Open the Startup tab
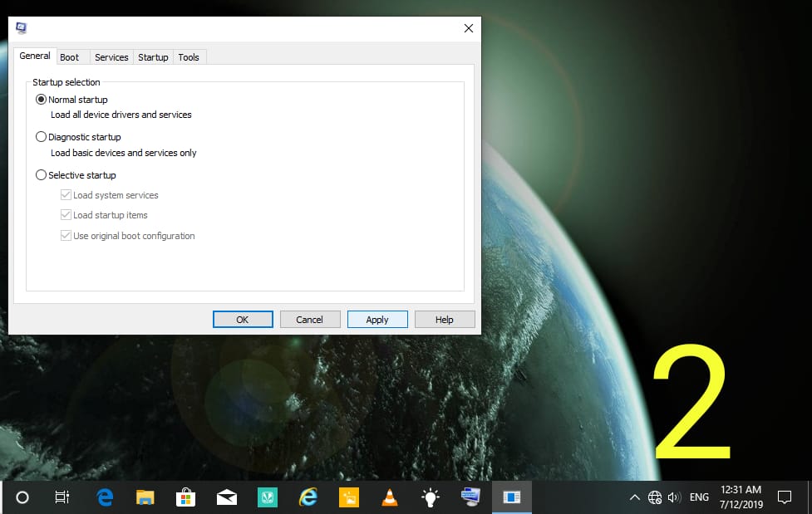The height and width of the screenshot is (514, 812). click(153, 57)
